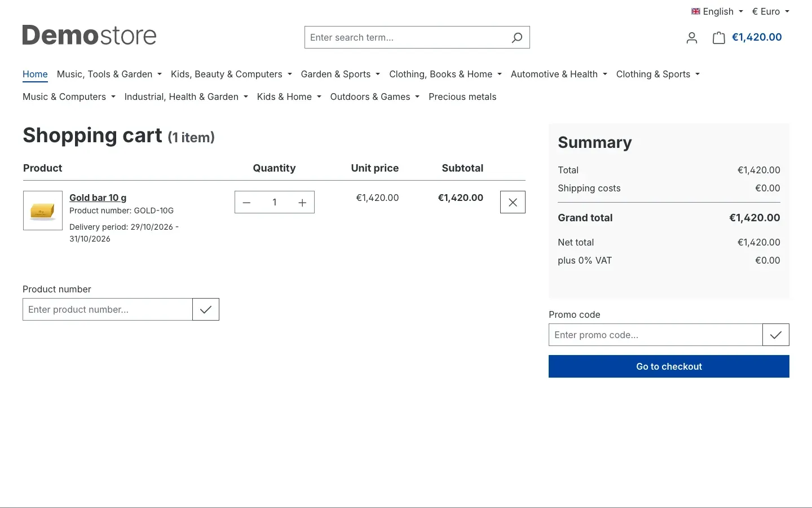Image resolution: width=812 pixels, height=508 pixels.
Task: Click the Grand total amount €1,420.00
Action: [754, 218]
